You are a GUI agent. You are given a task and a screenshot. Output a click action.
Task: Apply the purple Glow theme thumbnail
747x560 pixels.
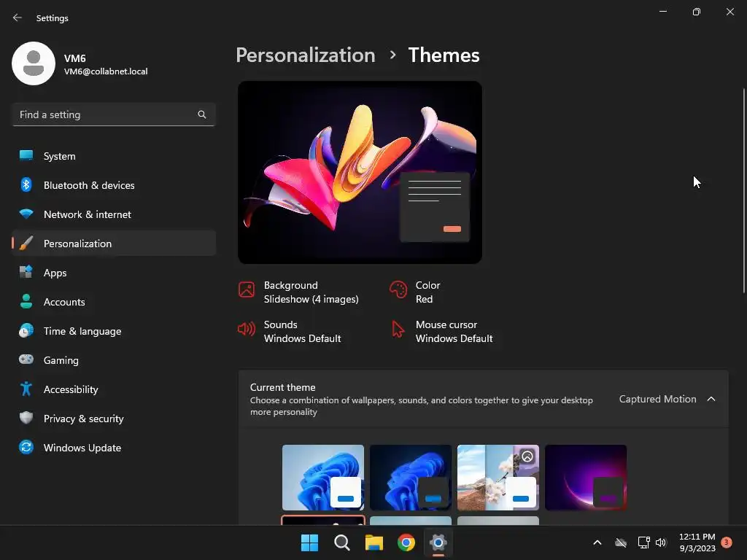[x=586, y=477]
